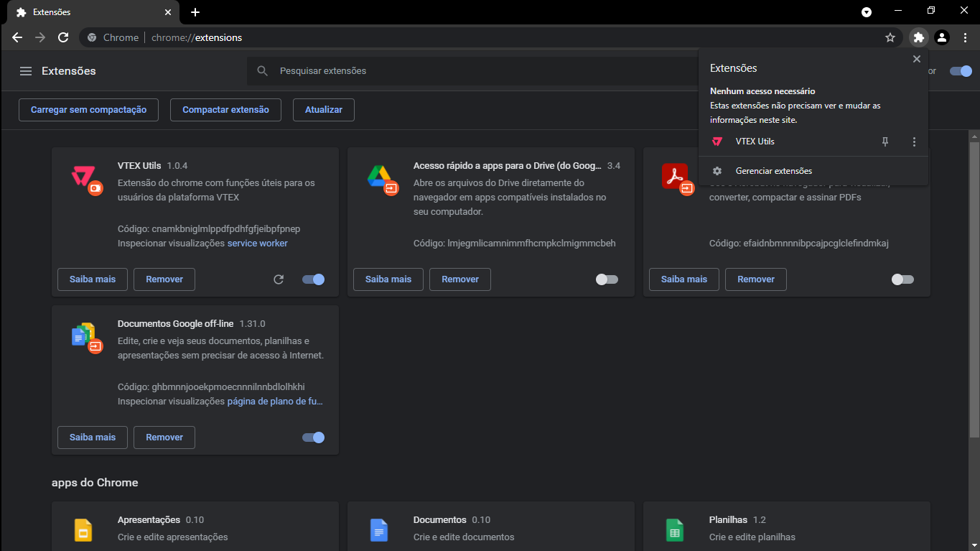The image size is (980, 551).
Task: Click Compactar extensão button
Action: (225, 110)
